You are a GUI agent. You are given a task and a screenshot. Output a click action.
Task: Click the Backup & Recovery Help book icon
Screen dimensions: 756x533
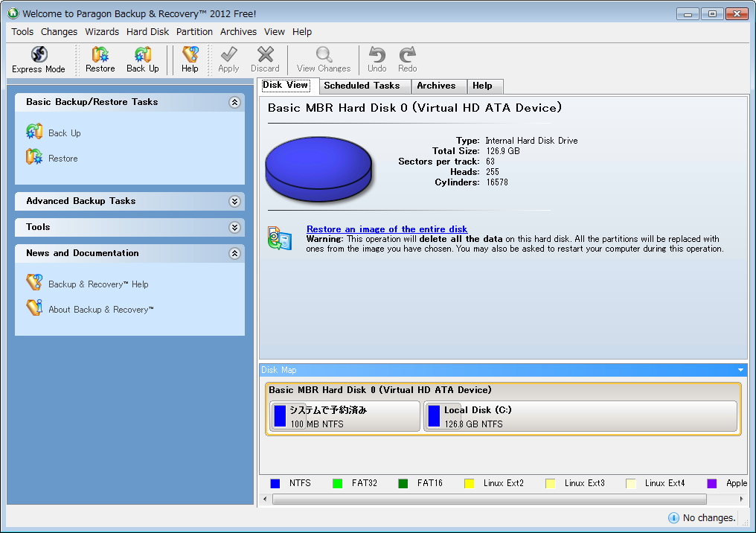click(34, 282)
